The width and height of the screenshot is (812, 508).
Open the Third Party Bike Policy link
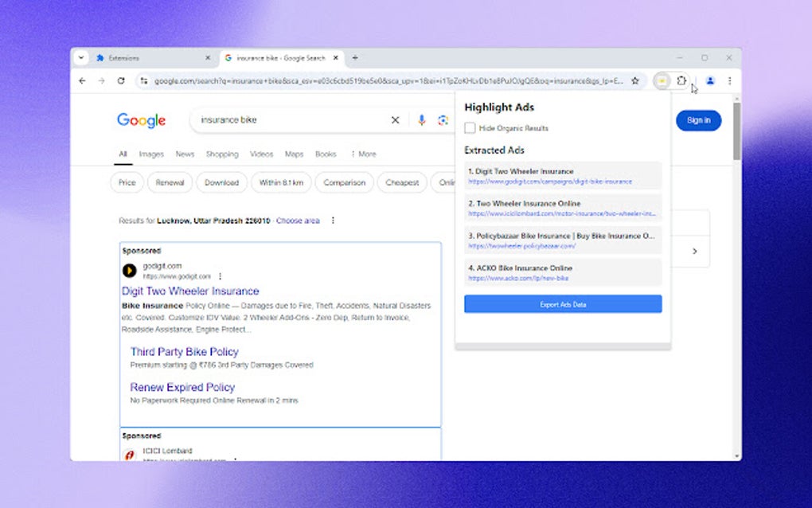click(184, 351)
